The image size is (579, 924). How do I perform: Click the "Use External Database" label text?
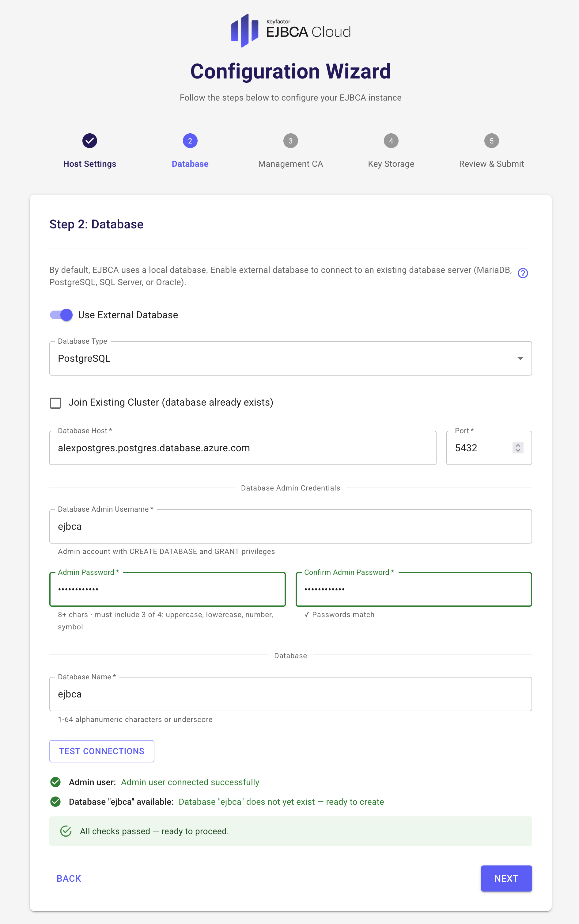tap(128, 315)
